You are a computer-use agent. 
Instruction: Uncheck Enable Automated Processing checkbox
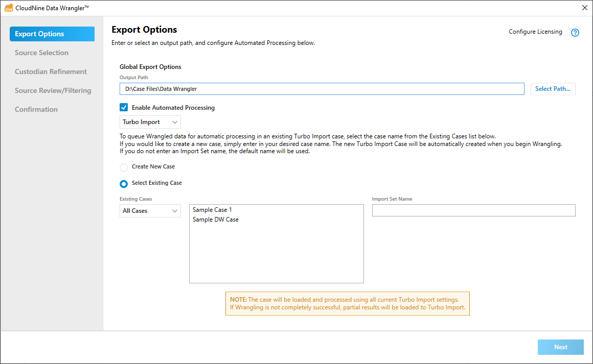pyautogui.click(x=124, y=108)
